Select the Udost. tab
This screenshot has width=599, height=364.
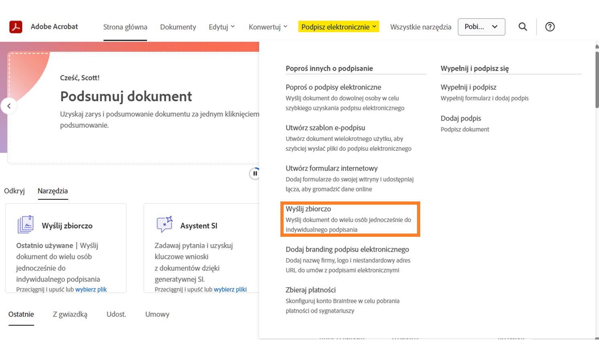click(x=117, y=314)
